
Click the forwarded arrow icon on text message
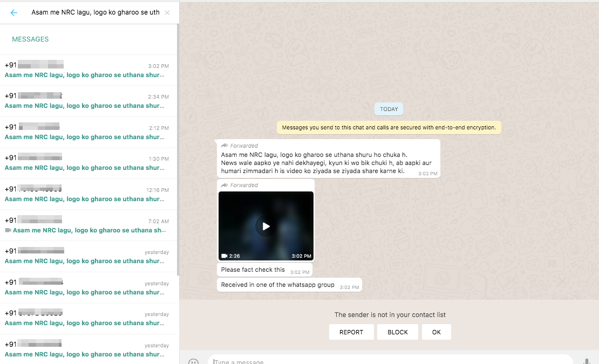(x=224, y=146)
